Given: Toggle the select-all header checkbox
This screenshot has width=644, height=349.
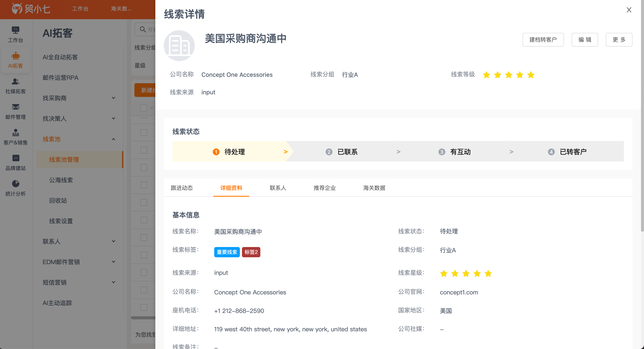Looking at the screenshot, I should [x=143, y=108].
